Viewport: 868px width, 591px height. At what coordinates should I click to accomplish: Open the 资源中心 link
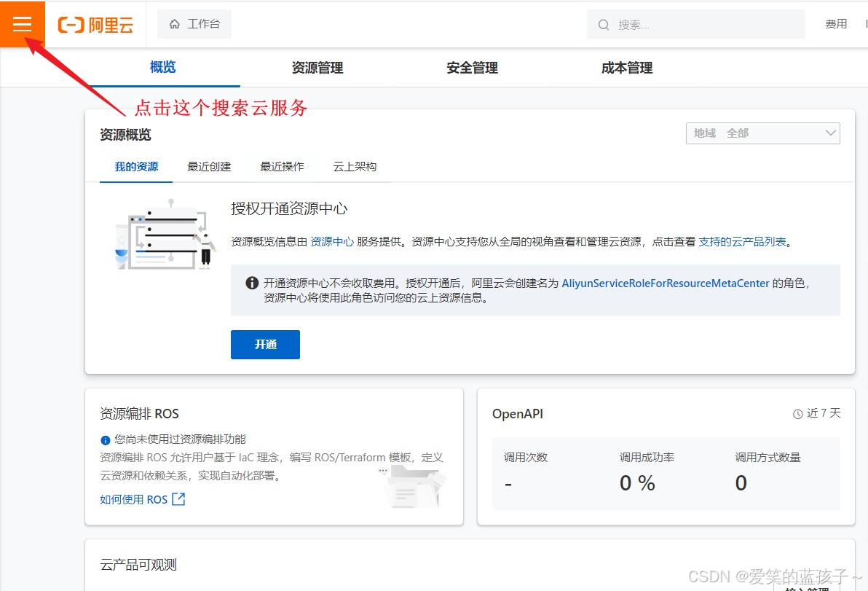(333, 240)
